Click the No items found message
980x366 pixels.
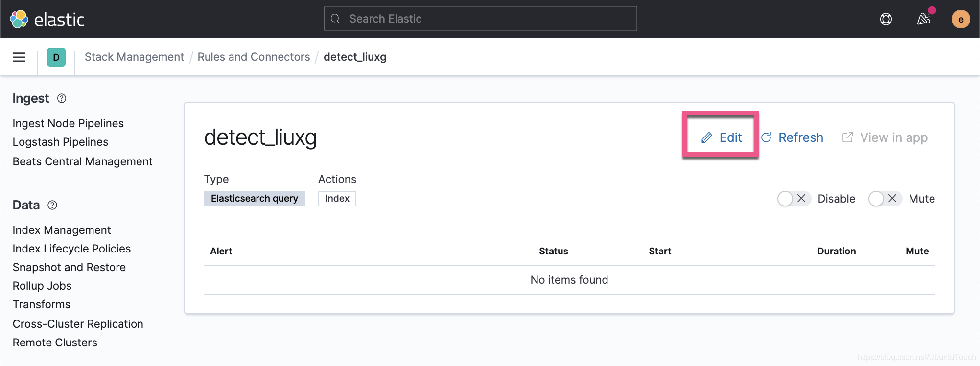[x=569, y=280]
